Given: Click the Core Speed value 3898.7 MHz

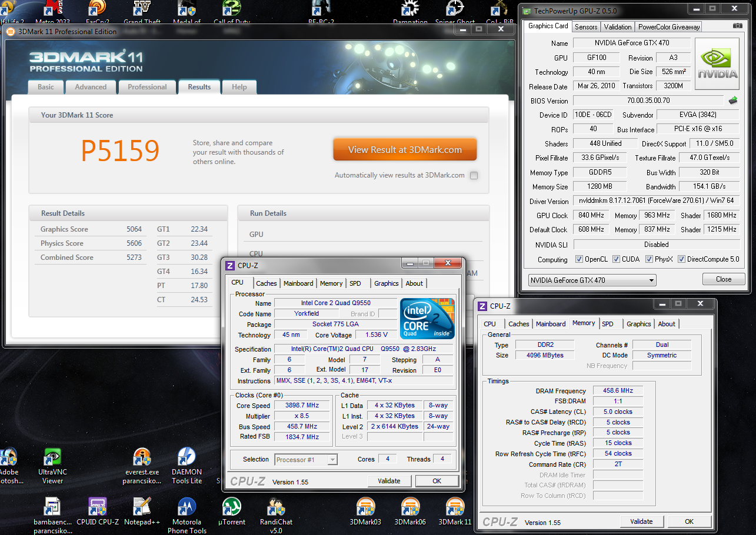Looking at the screenshot, I should (302, 406).
